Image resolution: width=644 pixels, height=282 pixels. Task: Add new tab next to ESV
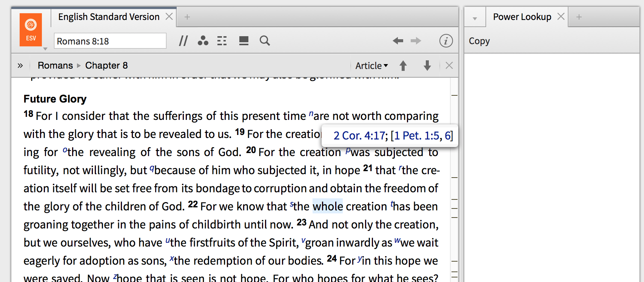[187, 17]
